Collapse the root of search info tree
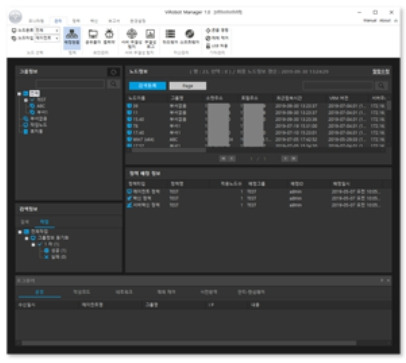 [x=20, y=232]
